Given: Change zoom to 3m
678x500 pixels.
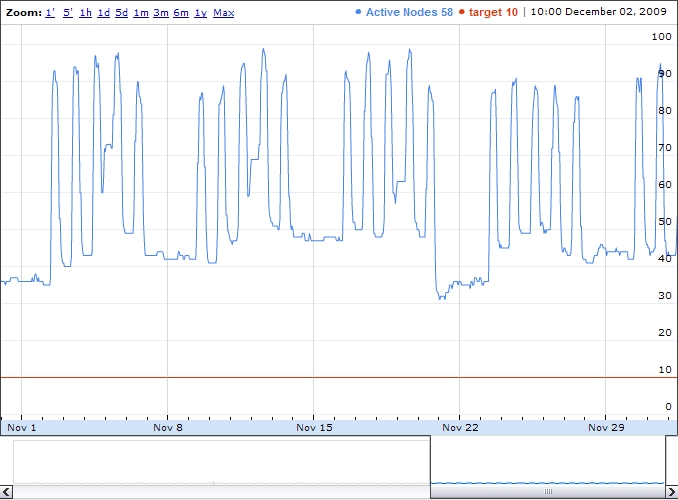Looking at the screenshot, I should click(161, 13).
